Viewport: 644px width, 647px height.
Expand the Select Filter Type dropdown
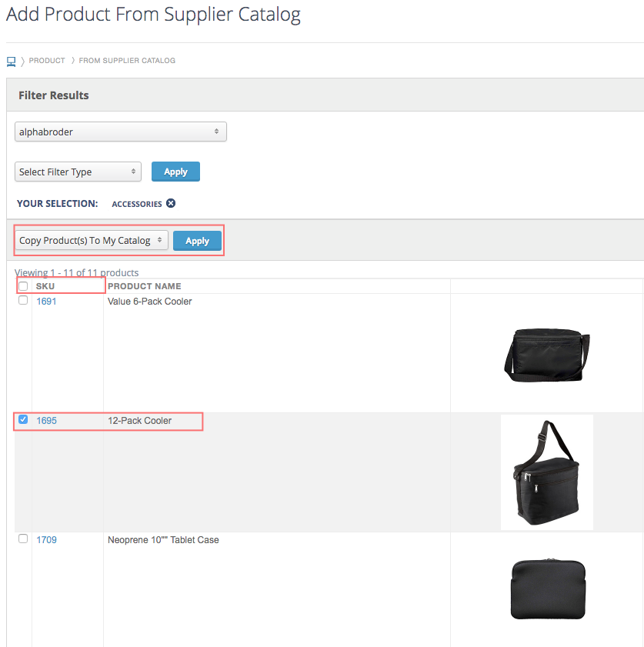tap(78, 172)
